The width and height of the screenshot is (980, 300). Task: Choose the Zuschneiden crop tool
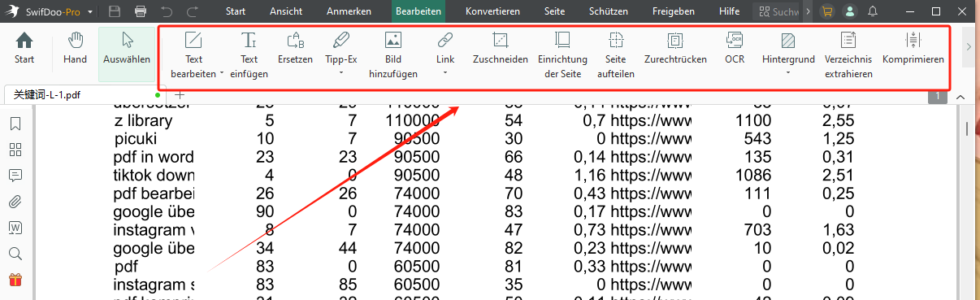501,48
